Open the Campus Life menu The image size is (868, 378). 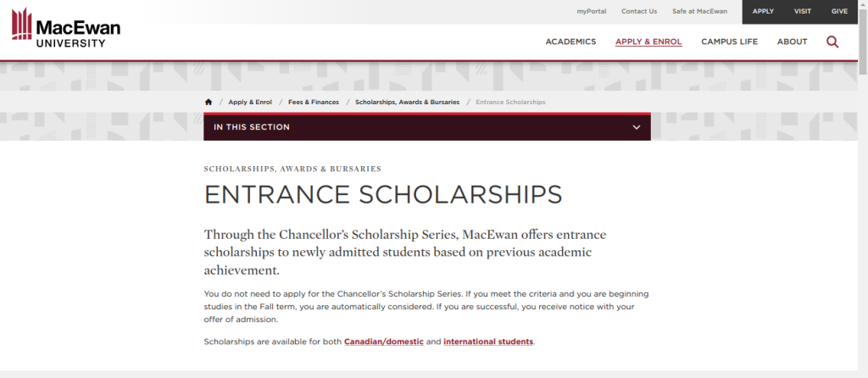point(729,42)
